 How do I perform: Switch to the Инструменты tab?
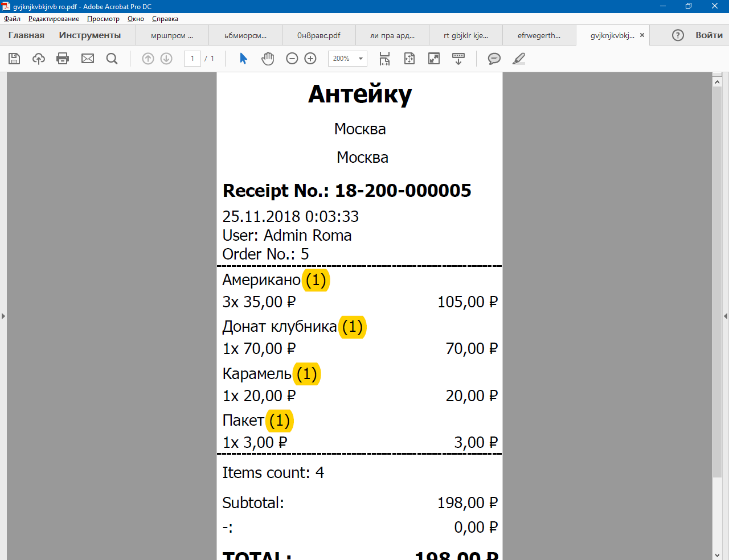90,35
